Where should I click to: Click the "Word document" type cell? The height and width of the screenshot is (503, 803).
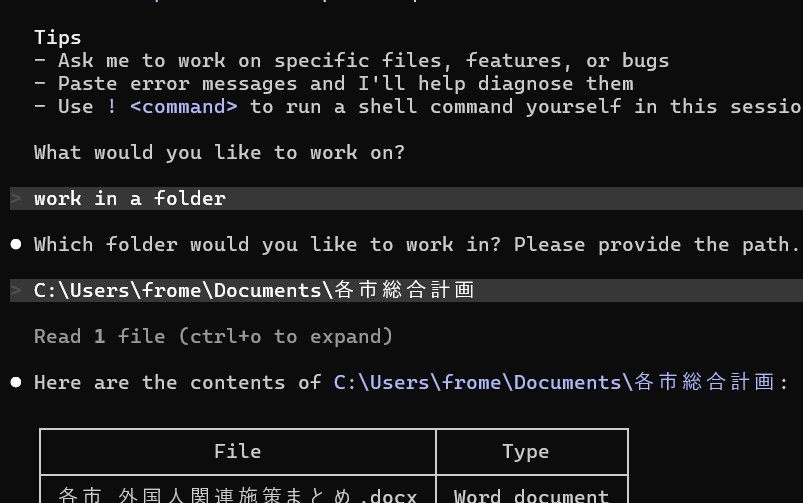[531, 494]
